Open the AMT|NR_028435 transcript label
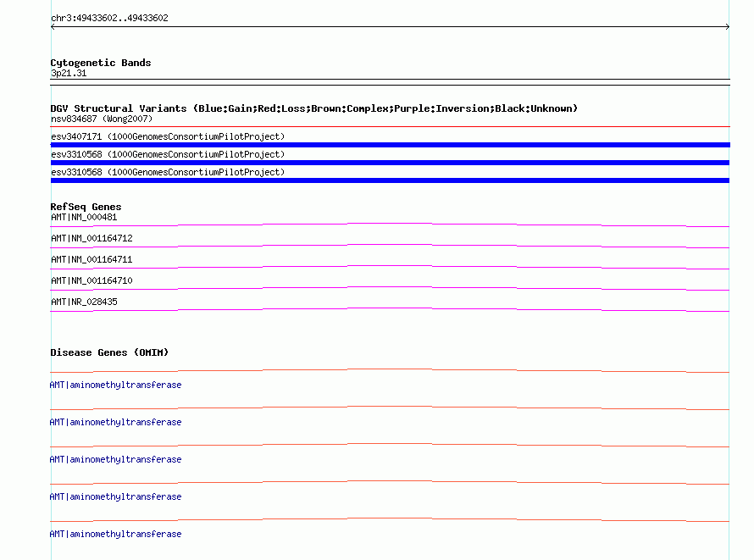Viewport: 754px width, 560px height. [84, 302]
